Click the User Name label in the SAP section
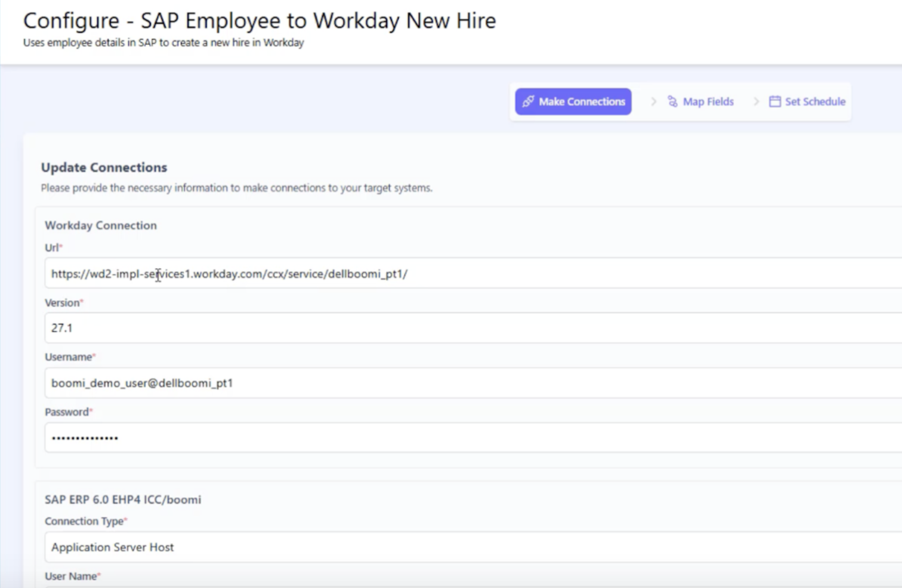The image size is (902, 588). [x=72, y=576]
